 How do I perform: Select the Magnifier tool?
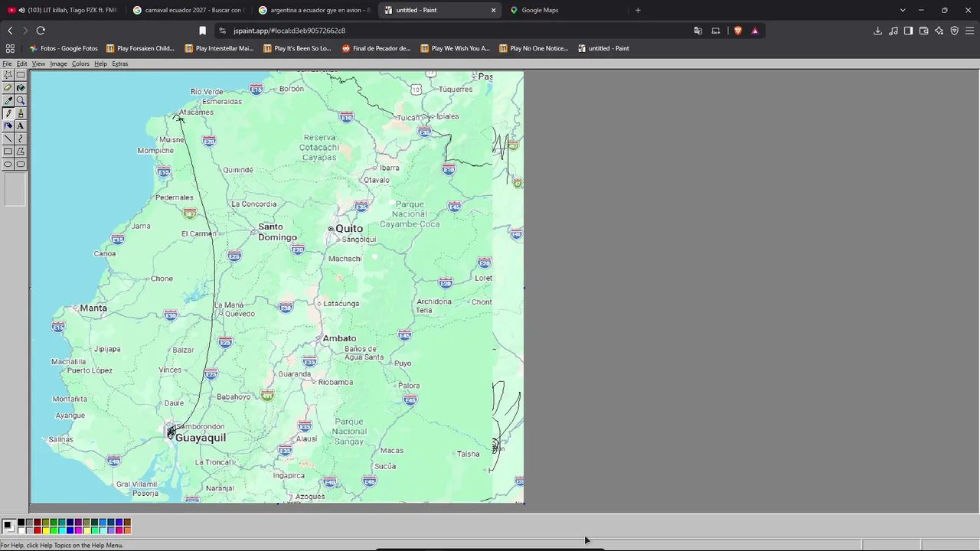21,100
